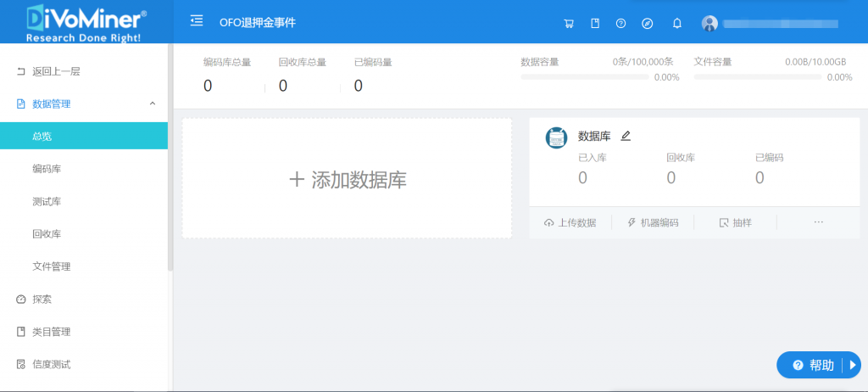Click the sidebar vertical scrollbar
868x392 pixels.
pos(170,158)
